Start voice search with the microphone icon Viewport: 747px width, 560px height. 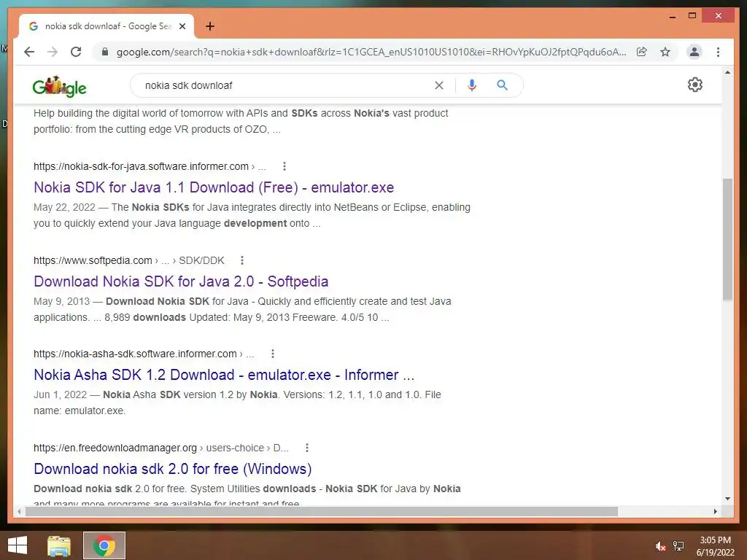[472, 85]
